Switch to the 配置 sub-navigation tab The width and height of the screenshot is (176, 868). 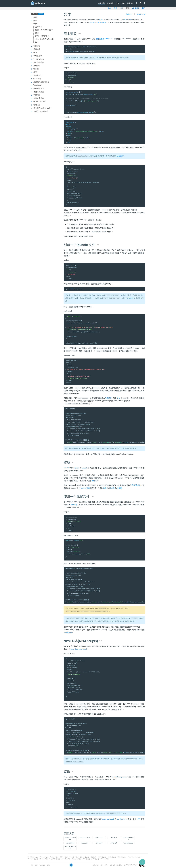pos(116,8)
